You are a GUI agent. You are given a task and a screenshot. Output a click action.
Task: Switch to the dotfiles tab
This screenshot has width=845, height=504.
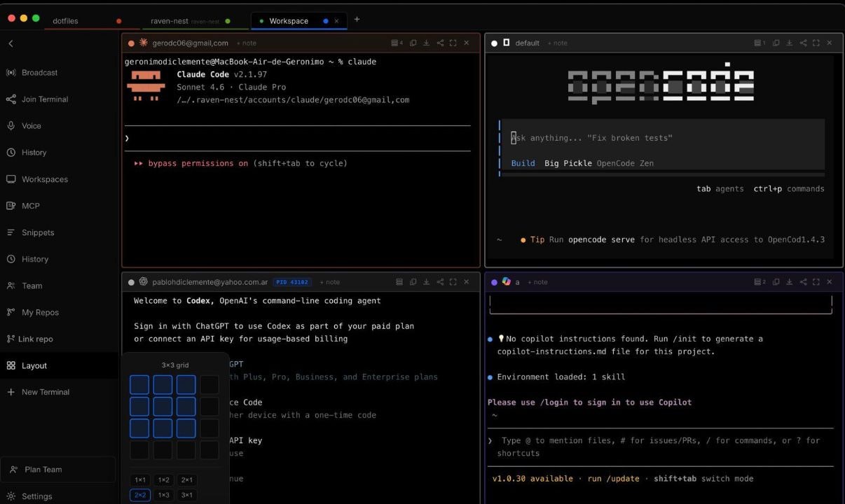click(x=65, y=21)
